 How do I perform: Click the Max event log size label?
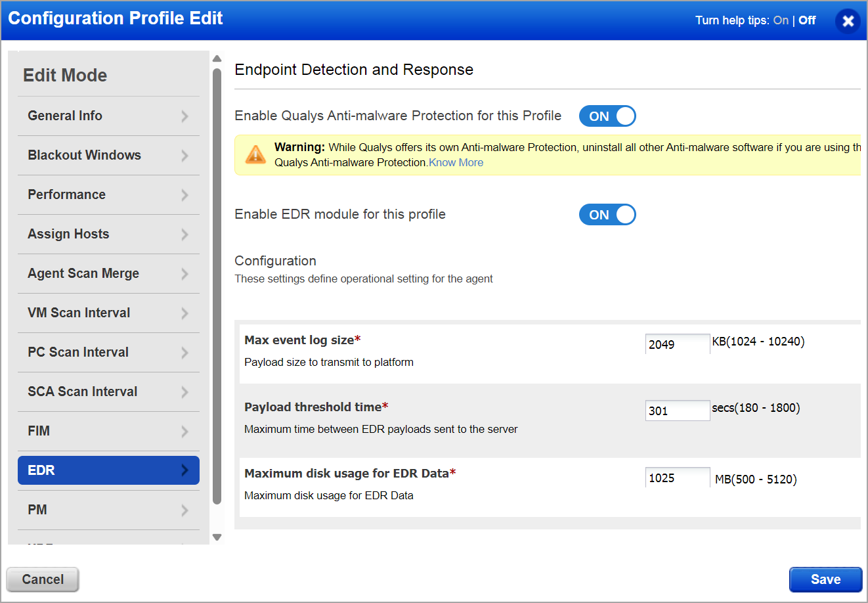click(303, 340)
